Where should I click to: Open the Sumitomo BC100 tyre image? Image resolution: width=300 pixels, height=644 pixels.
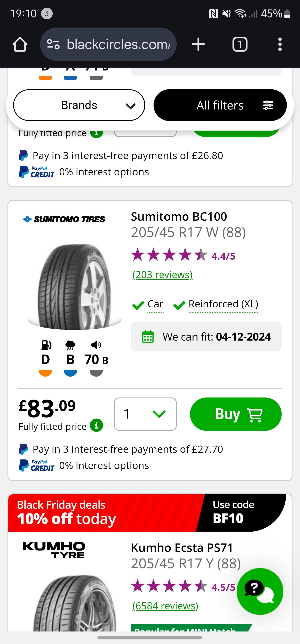[74, 287]
